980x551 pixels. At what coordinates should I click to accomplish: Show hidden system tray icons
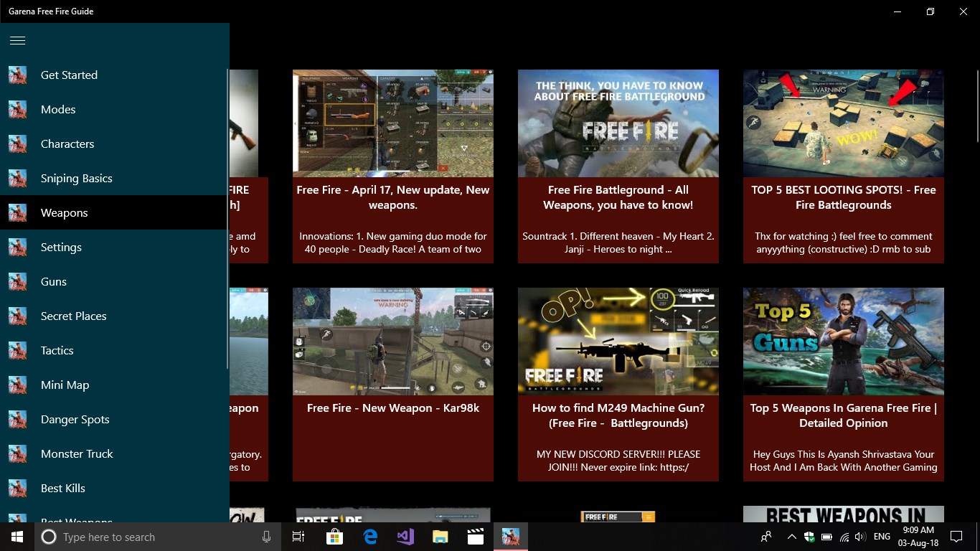(x=791, y=537)
